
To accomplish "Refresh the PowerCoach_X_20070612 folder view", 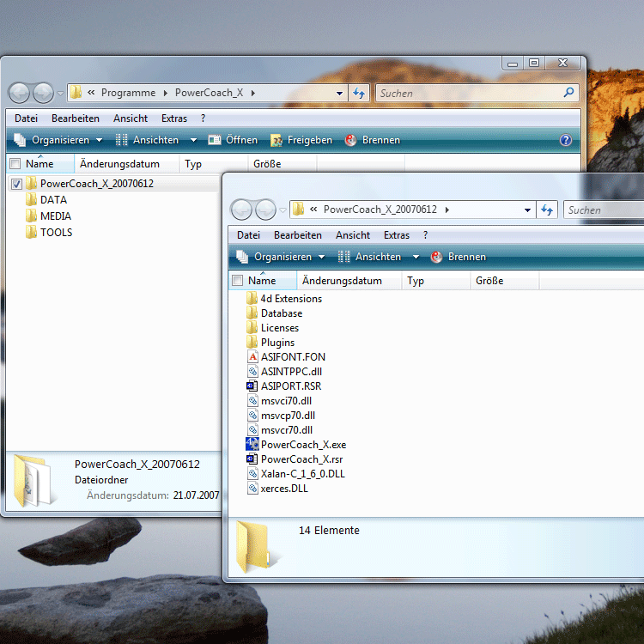I will pyautogui.click(x=547, y=210).
